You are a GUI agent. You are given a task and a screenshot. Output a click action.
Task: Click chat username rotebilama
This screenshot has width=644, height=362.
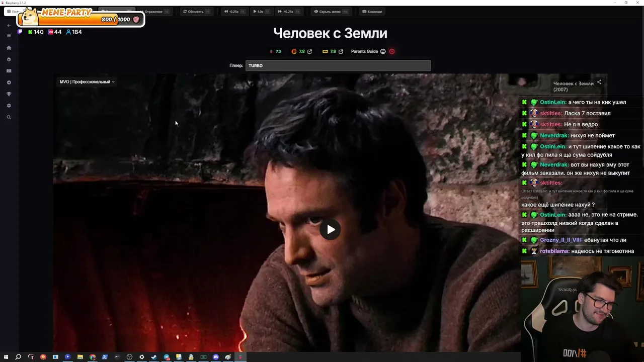tap(554, 251)
